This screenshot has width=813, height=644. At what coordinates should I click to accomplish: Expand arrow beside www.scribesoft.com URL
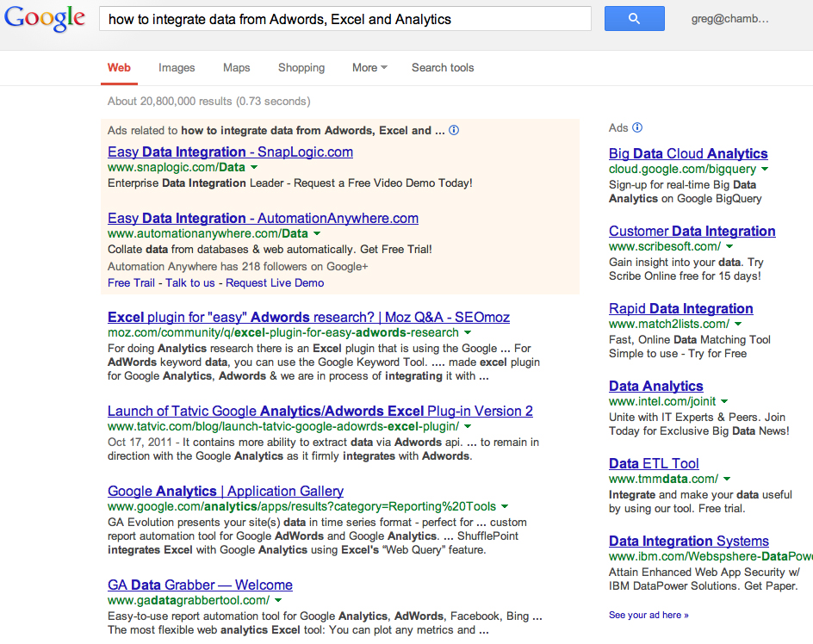(x=729, y=247)
